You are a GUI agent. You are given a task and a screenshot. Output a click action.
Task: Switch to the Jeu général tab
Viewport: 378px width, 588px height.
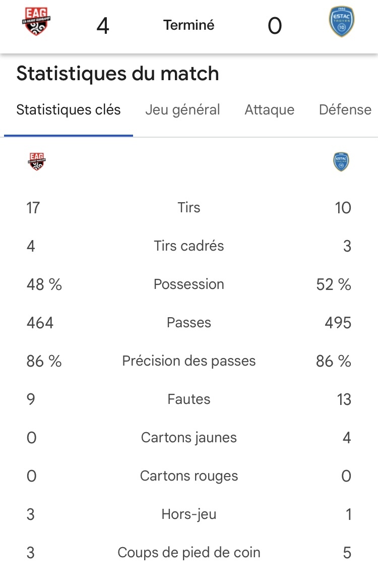[182, 109]
